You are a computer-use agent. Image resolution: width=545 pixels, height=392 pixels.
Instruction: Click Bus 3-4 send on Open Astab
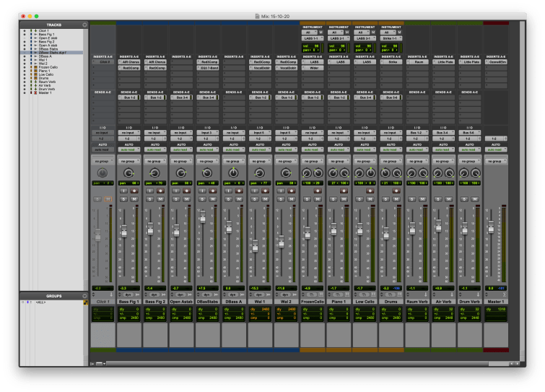[182, 97]
